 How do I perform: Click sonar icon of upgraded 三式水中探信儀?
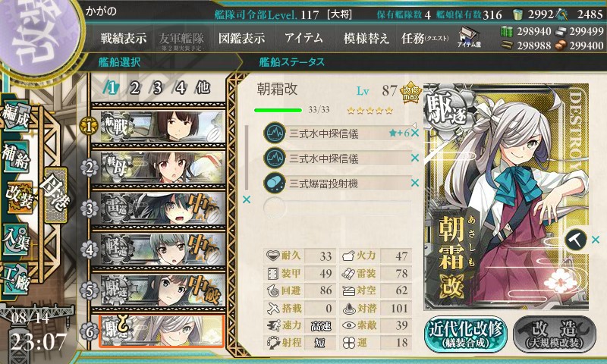(275, 133)
